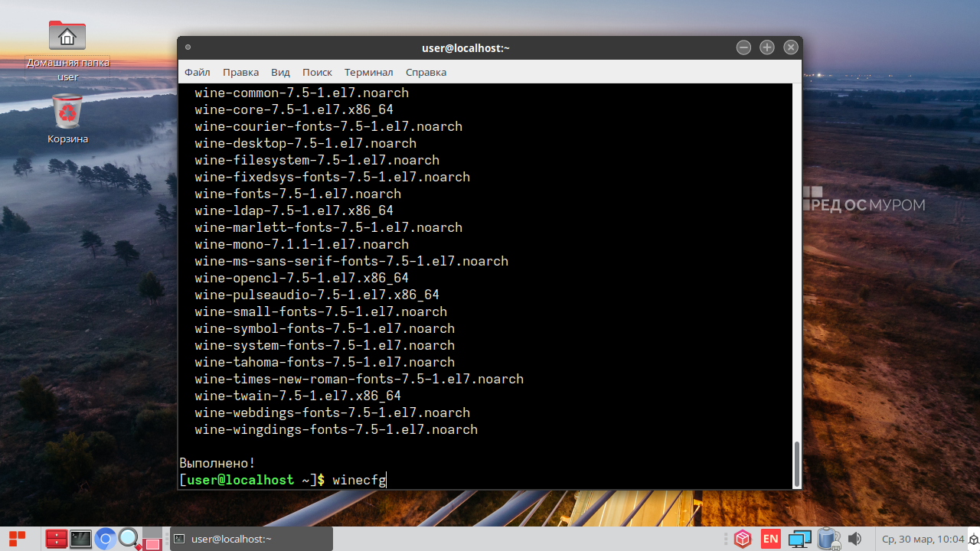The image size is (980, 551).
Task: Open the magnifier search tool icon
Action: 129,539
